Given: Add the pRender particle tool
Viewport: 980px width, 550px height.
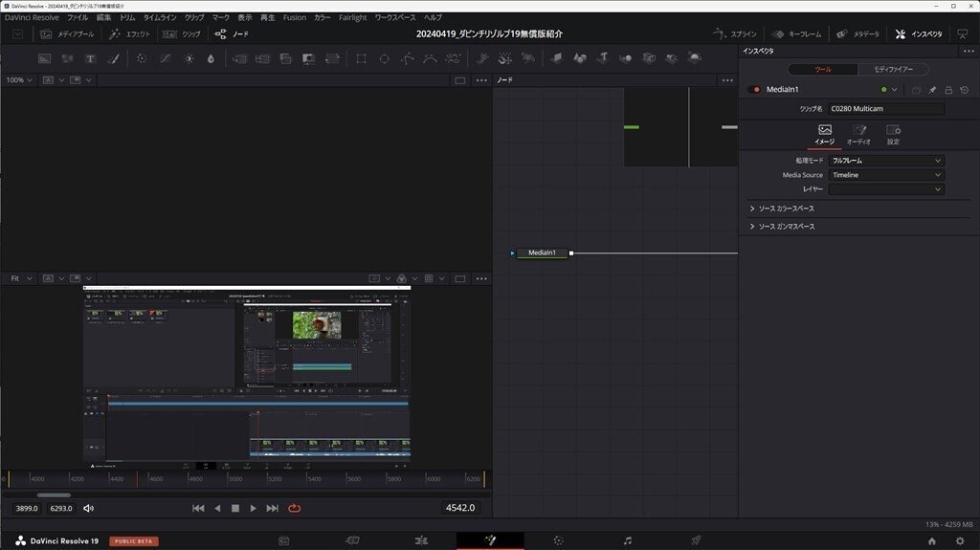Looking at the screenshot, I should coord(528,58).
